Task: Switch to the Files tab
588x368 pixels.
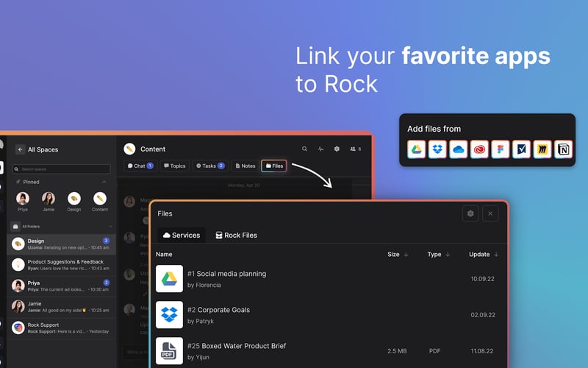Action: point(274,166)
